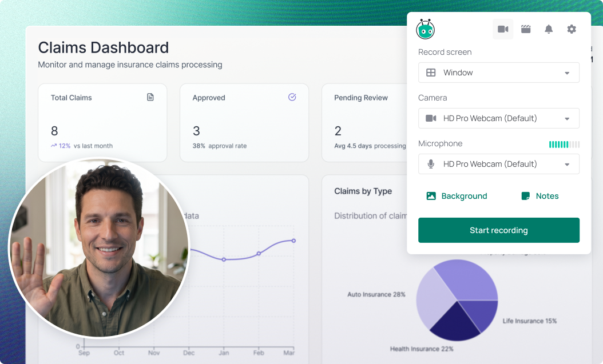The width and height of the screenshot is (603, 364).
Task: Click the darkest navy pie slice
Action: (455, 324)
